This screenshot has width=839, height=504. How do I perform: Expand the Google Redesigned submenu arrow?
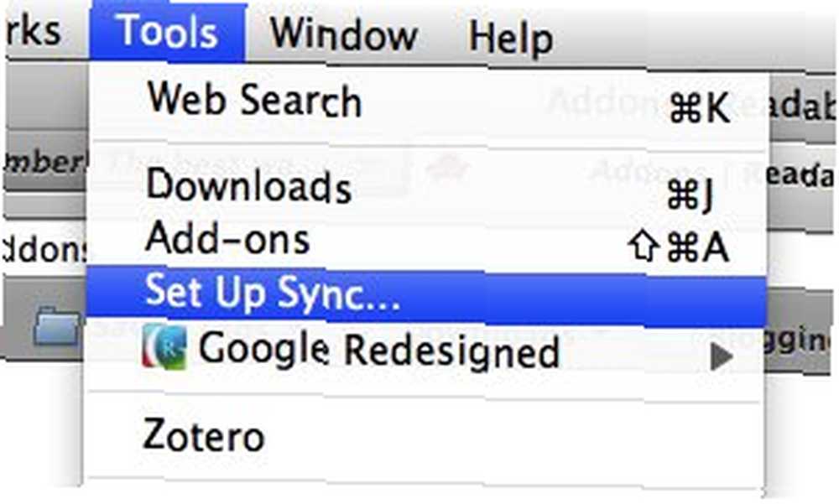tap(722, 356)
